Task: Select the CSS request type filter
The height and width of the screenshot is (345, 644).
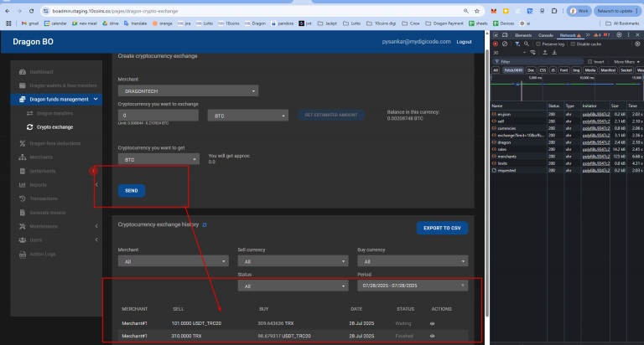Action: pyautogui.click(x=543, y=70)
